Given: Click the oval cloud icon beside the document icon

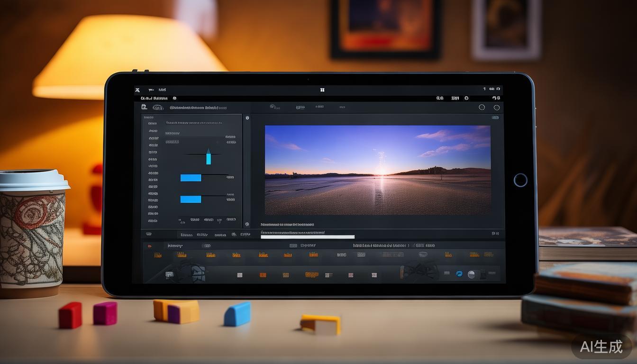Looking at the screenshot, I should pyautogui.click(x=158, y=108).
